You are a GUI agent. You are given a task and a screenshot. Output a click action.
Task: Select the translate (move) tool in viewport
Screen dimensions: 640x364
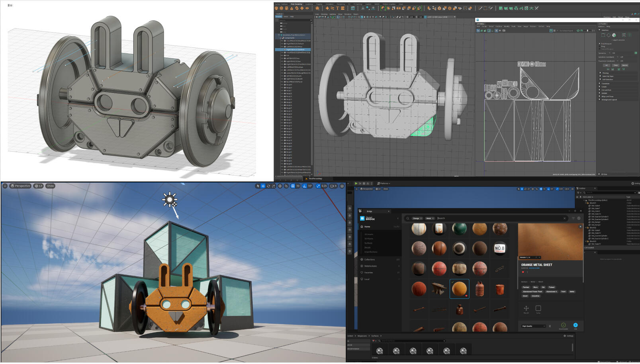(x=263, y=186)
